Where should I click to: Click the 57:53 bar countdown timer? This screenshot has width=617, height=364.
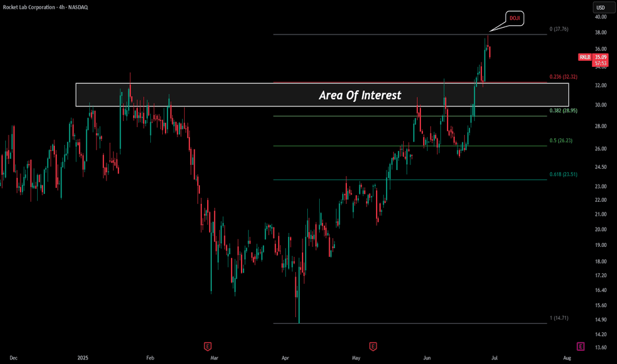[x=600, y=64]
